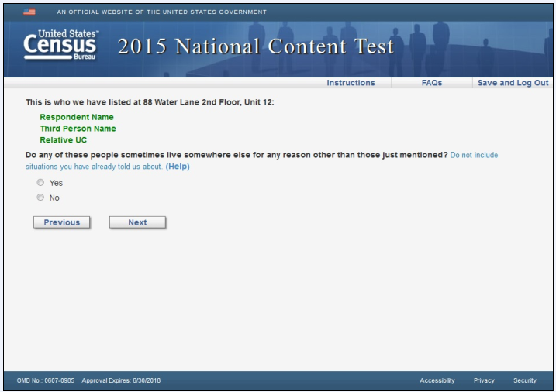The width and height of the screenshot is (556, 392).
Task: Open the Accessibility footer link
Action: click(x=437, y=380)
